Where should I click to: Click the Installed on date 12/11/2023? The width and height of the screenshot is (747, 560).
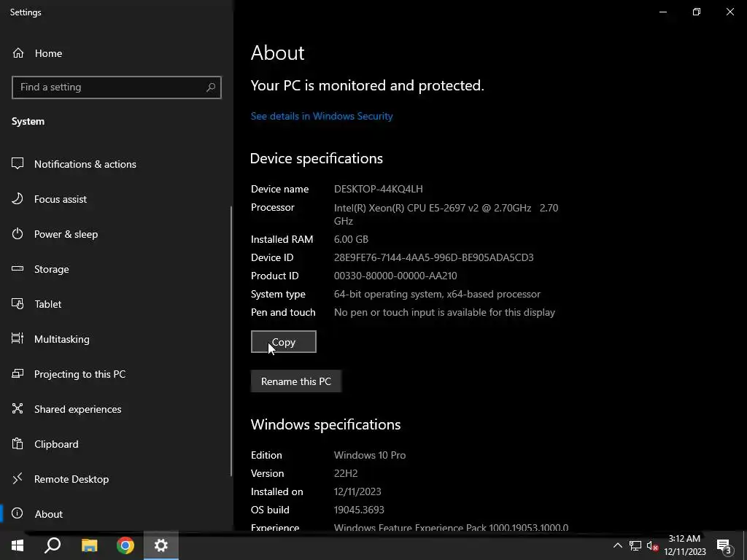tap(357, 491)
